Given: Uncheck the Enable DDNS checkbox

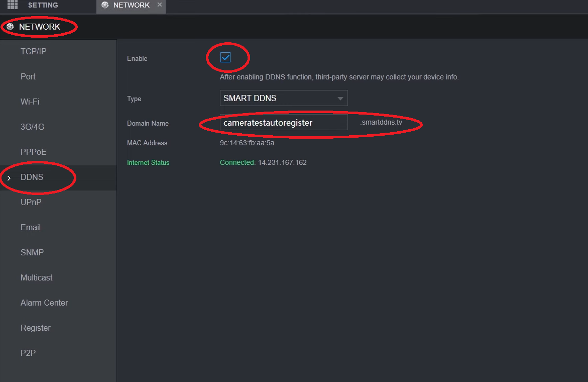Looking at the screenshot, I should point(225,58).
